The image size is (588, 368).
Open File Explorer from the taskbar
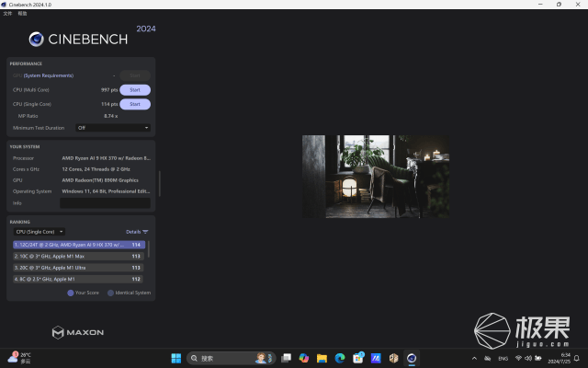pos(322,358)
